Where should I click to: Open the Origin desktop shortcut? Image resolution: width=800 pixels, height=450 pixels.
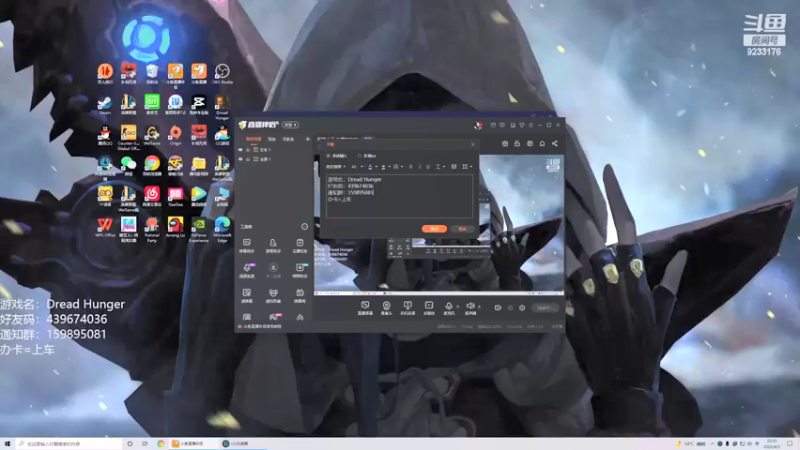point(175,135)
